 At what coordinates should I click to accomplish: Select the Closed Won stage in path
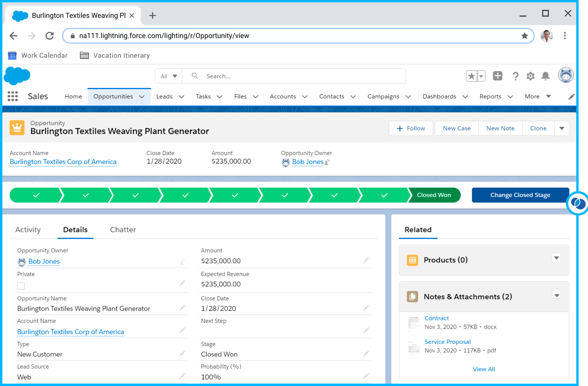click(434, 195)
